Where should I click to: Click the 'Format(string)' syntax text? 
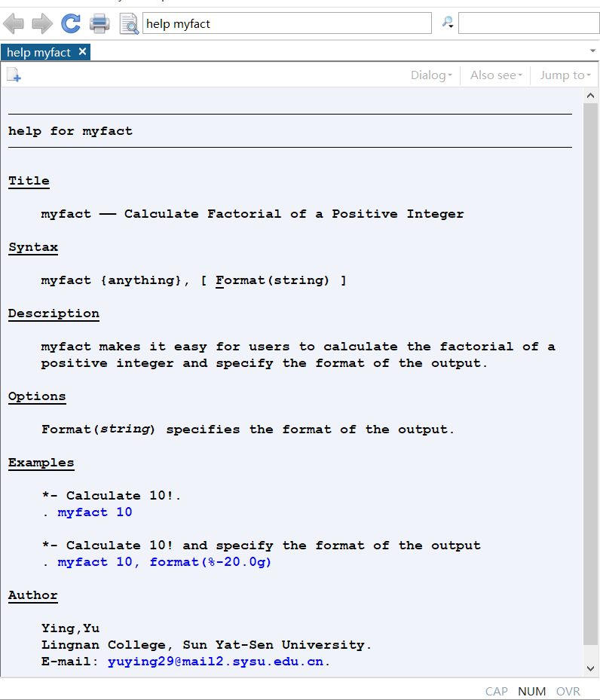point(272,280)
